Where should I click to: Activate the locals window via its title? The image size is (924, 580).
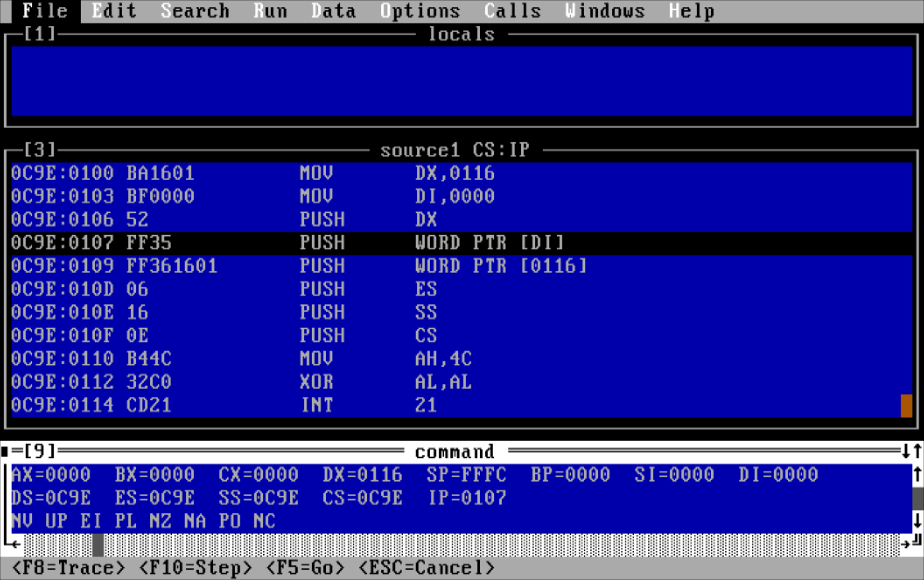click(461, 35)
